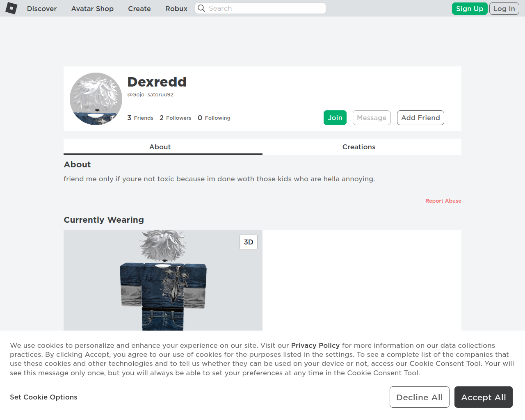
Task: Click the about description text
Action: [x=219, y=179]
